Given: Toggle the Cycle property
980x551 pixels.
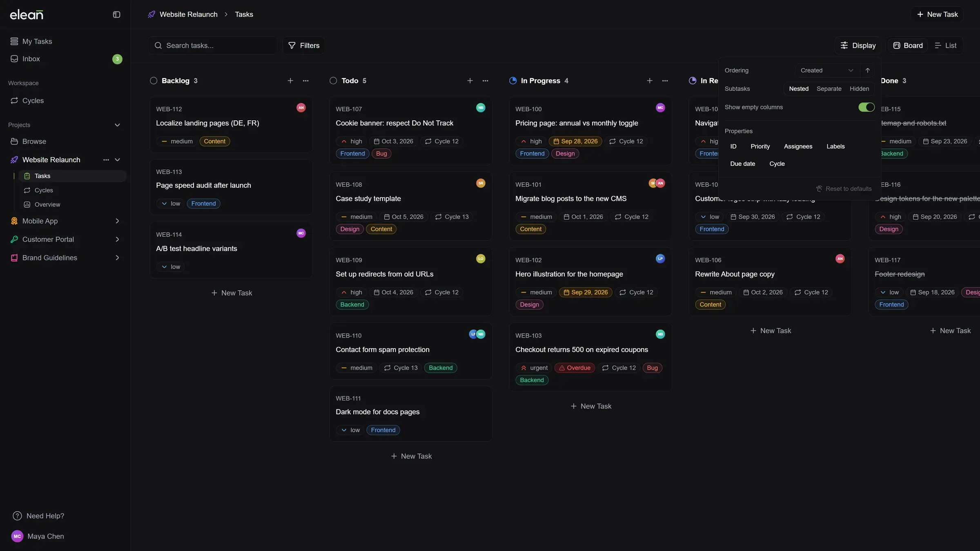Looking at the screenshot, I should pos(777,164).
